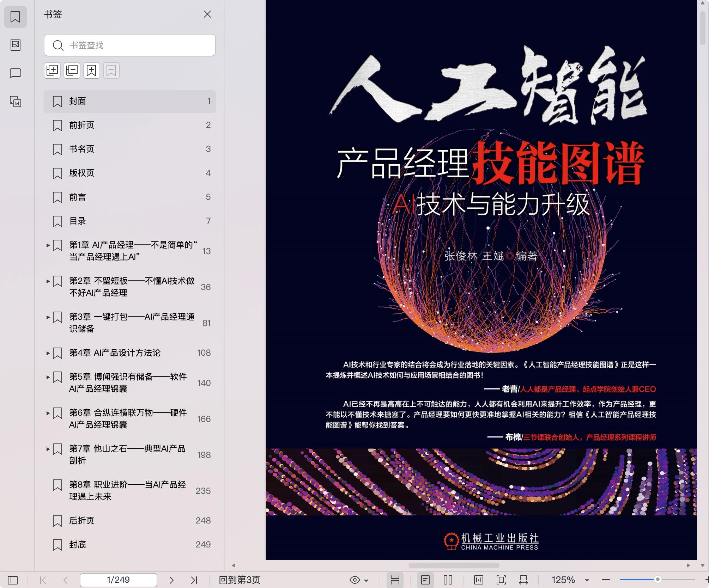Click the add bookmark icon

[x=92, y=71]
